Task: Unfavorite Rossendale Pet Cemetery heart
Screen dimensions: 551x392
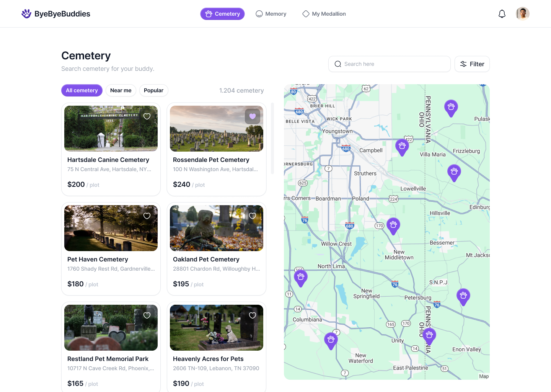Action: tap(253, 116)
